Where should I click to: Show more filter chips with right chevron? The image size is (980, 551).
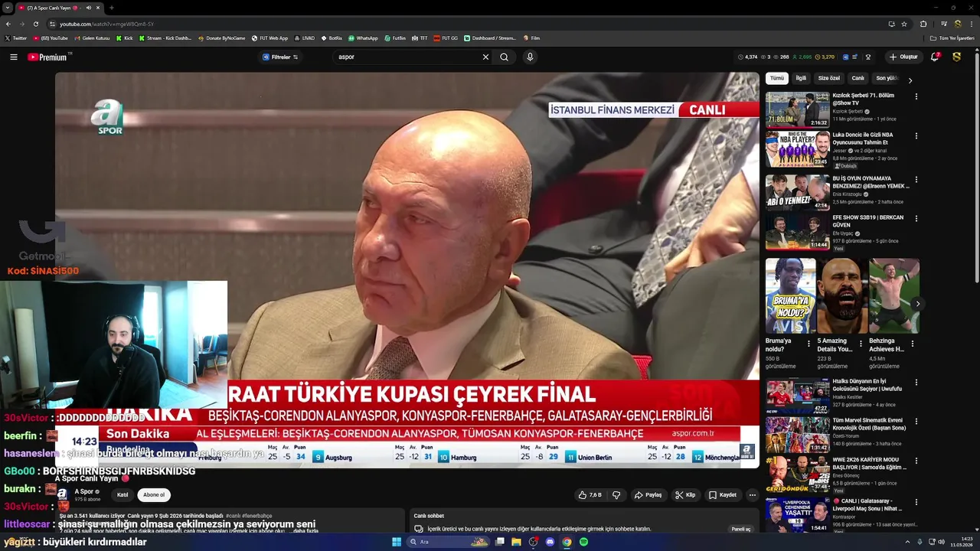(910, 80)
